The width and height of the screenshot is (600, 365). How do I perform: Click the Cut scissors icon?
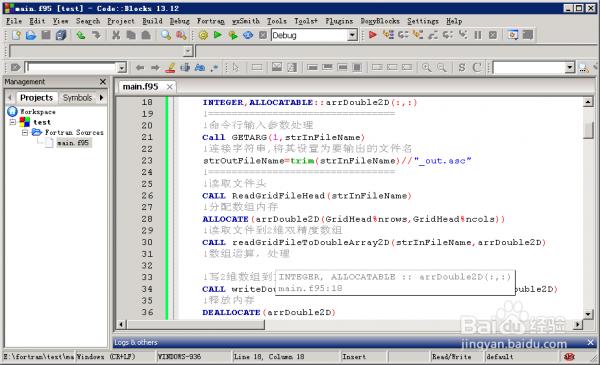[x=116, y=35]
